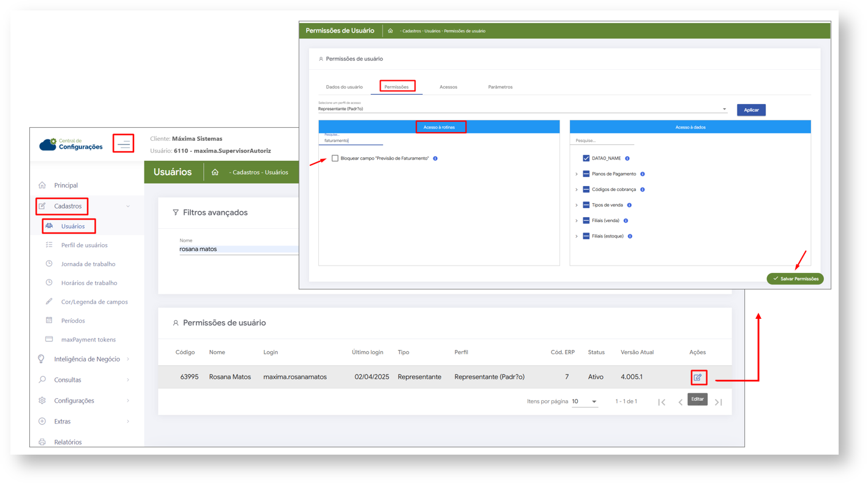The height and width of the screenshot is (484, 868).
Task: Expand the Códigos de cobrança tree node
Action: click(x=577, y=190)
